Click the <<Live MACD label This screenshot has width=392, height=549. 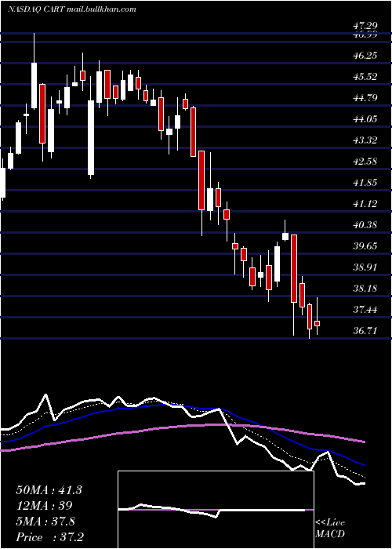coord(330,529)
